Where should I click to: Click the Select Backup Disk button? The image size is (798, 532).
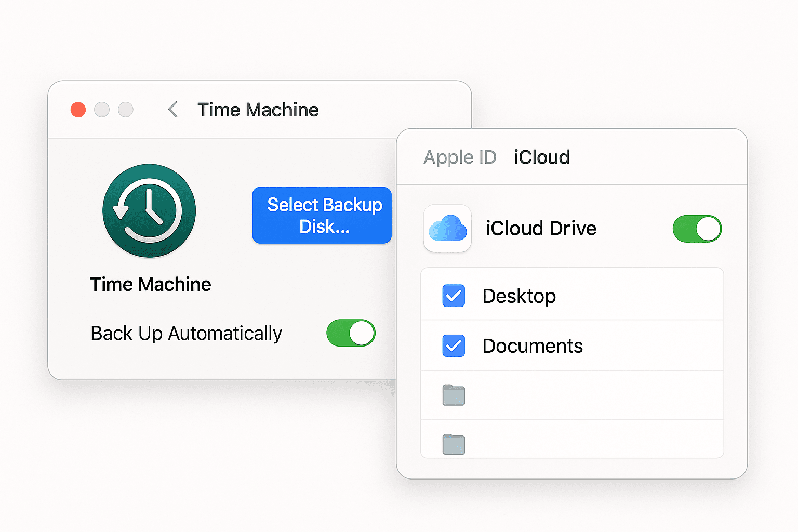point(322,215)
